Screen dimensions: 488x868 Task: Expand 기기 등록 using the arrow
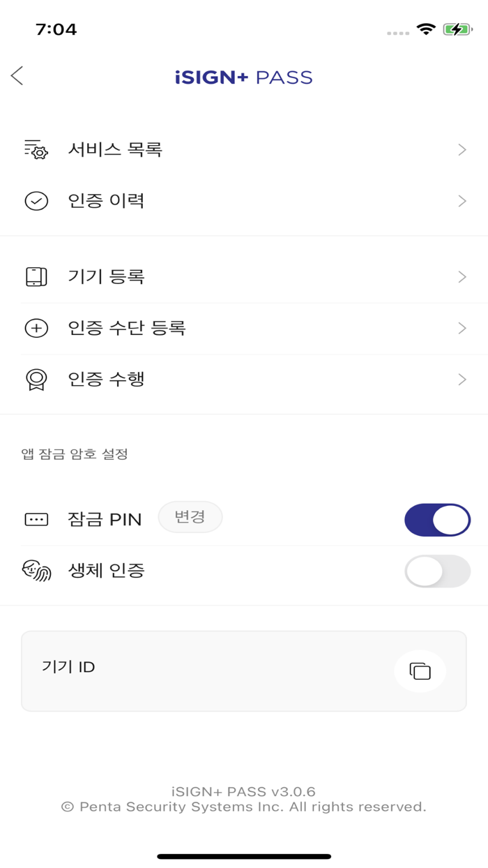click(462, 276)
